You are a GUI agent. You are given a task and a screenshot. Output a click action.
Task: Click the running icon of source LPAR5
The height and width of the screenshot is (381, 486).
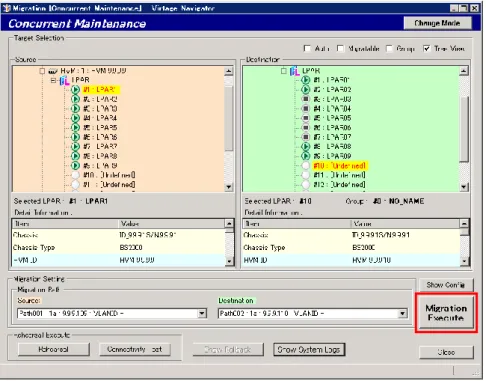coord(76,127)
